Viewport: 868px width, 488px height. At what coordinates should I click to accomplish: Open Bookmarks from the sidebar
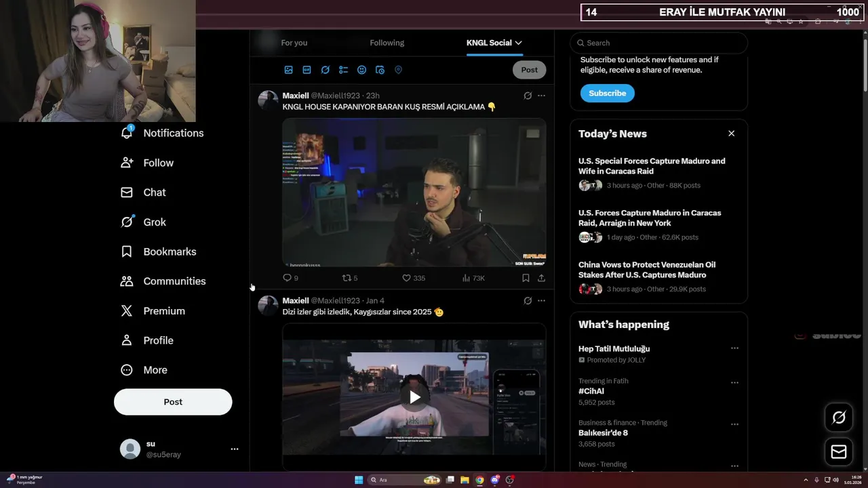(159, 251)
